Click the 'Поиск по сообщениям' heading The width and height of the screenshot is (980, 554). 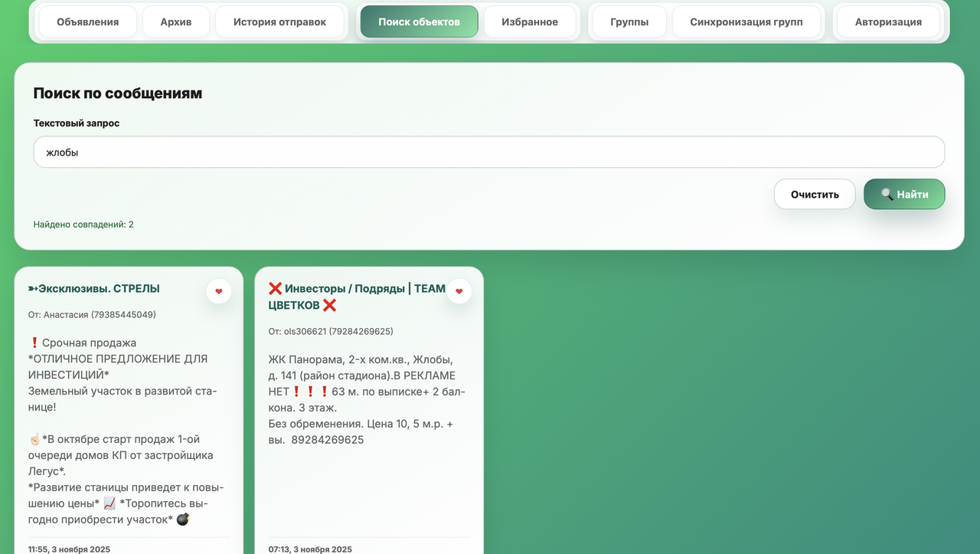point(118,93)
